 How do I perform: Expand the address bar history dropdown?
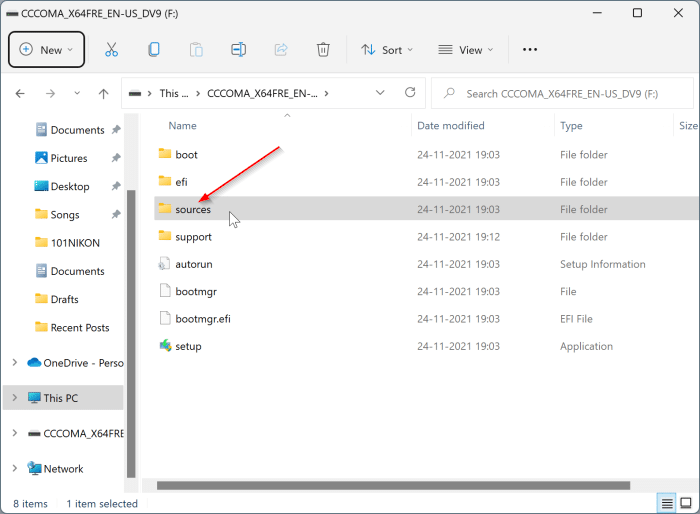[x=380, y=92]
